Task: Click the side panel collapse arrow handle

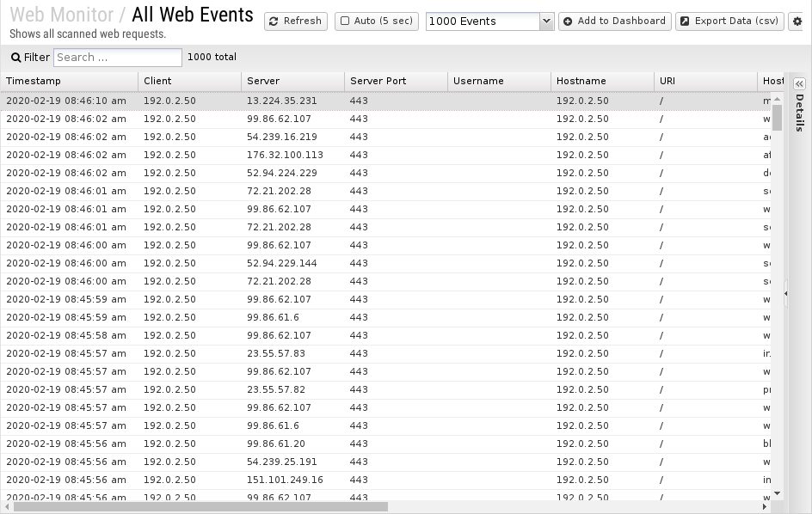Action: [785, 293]
